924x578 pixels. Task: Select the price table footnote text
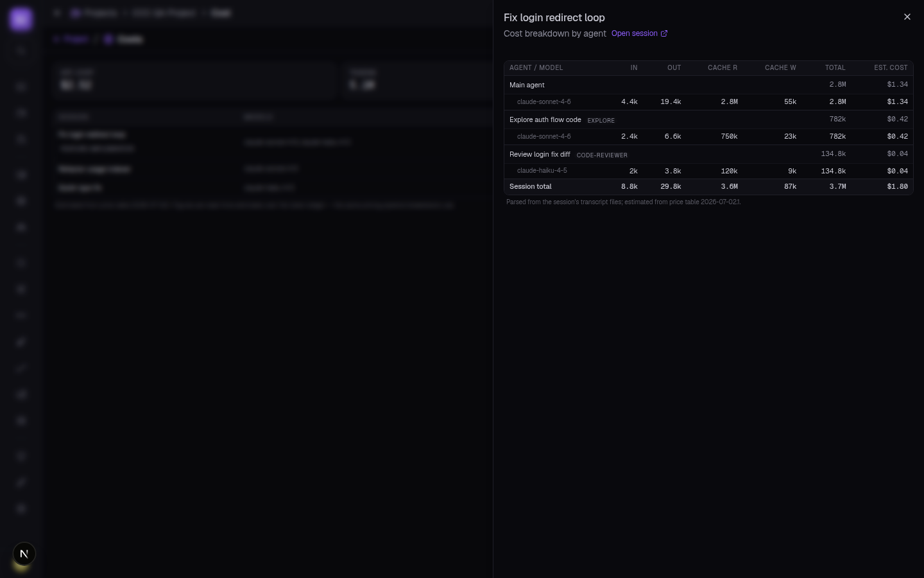[x=623, y=202]
